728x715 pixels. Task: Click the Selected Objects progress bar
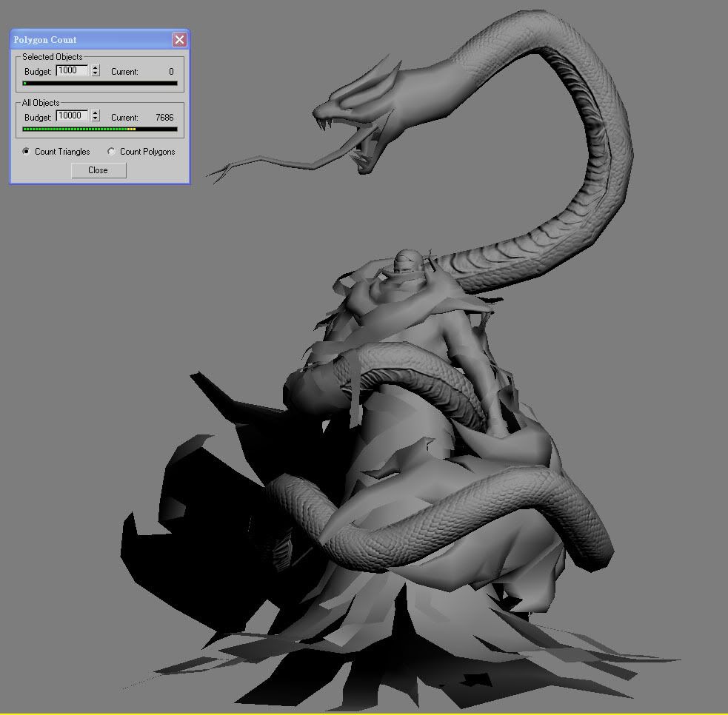100,84
